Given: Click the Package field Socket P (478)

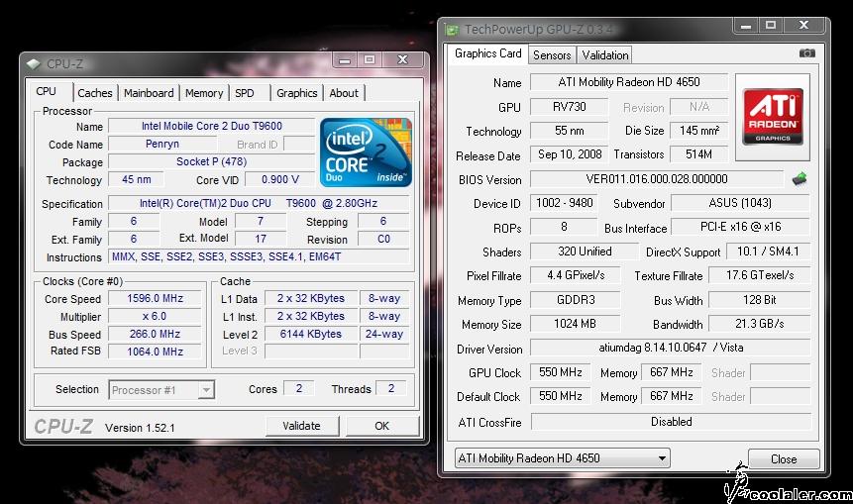Looking at the screenshot, I should pyautogui.click(x=212, y=162).
